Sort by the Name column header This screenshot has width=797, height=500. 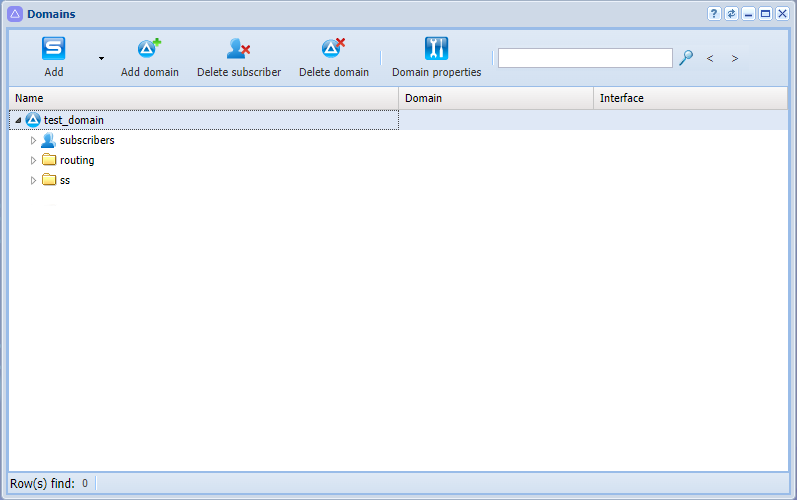(204, 98)
